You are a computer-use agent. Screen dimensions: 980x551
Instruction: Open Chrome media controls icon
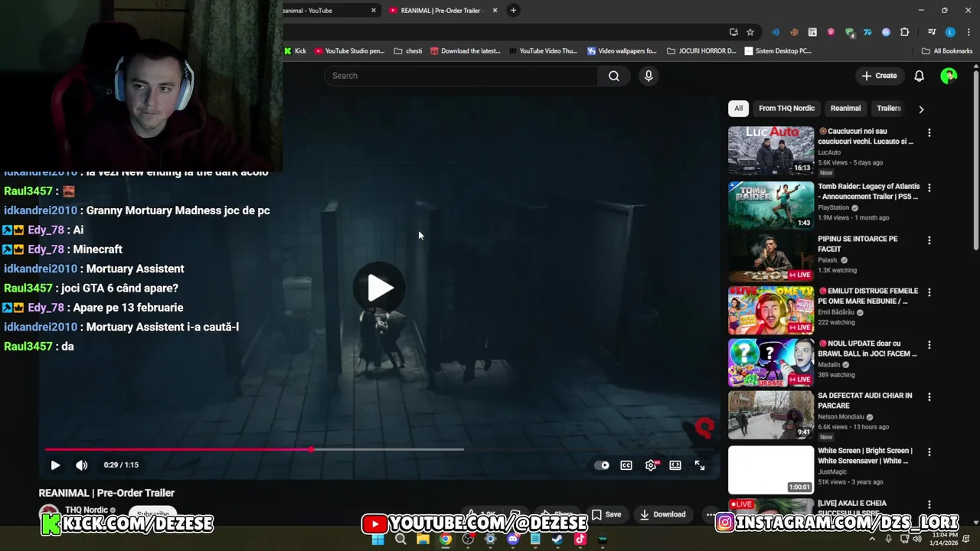tap(932, 32)
